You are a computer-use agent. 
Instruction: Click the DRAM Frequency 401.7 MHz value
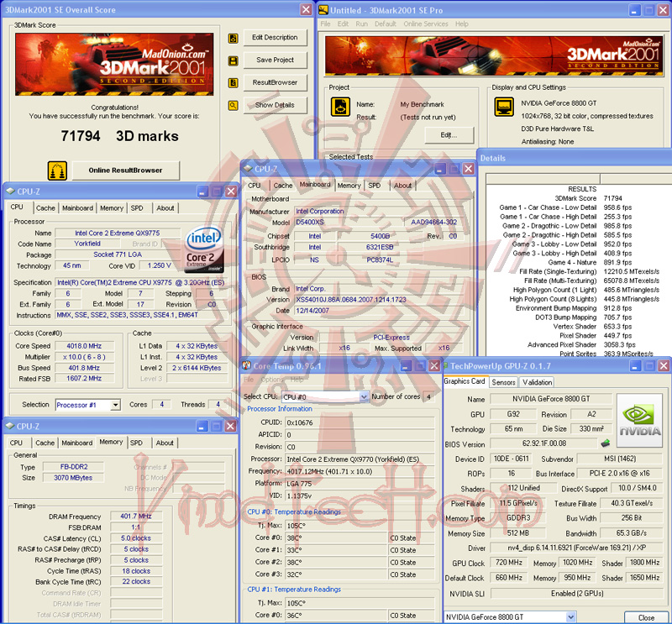tap(136, 516)
